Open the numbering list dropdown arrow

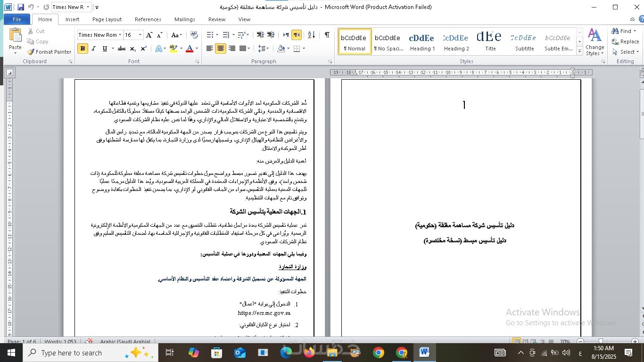[x=232, y=35]
